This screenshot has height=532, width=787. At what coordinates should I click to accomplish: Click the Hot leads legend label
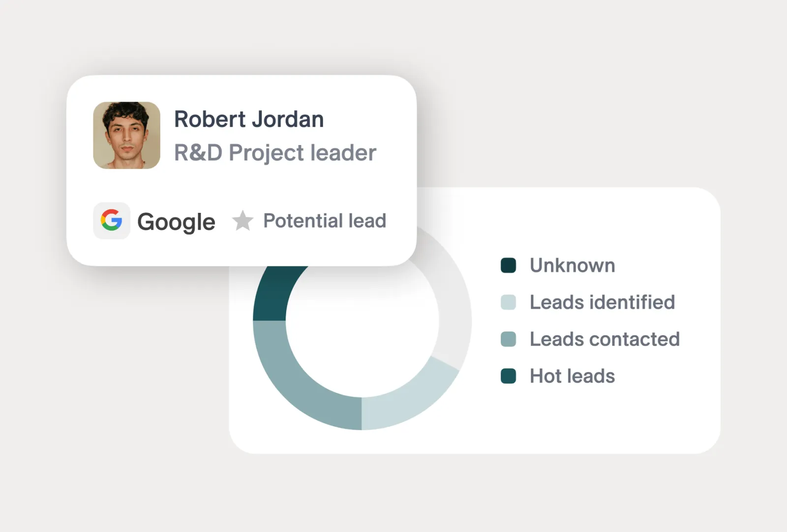(572, 376)
